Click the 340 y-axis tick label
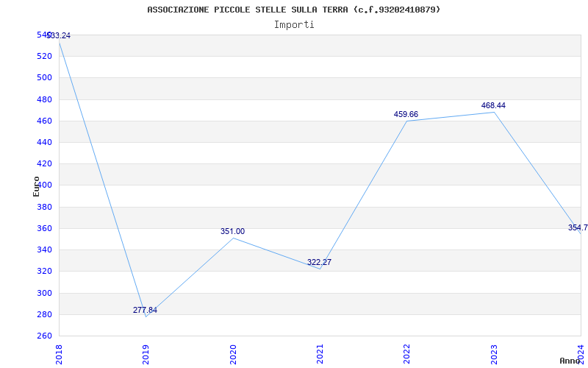588x368 pixels. pos(44,250)
